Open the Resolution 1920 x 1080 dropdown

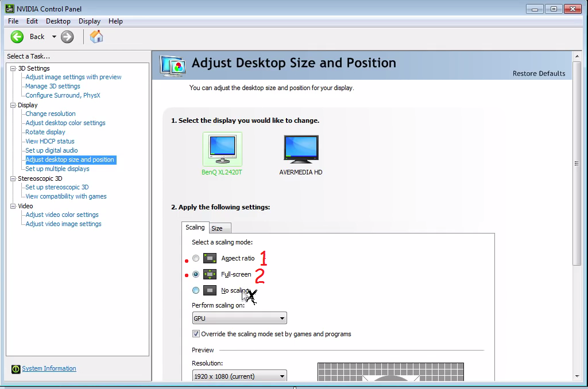tap(239, 376)
